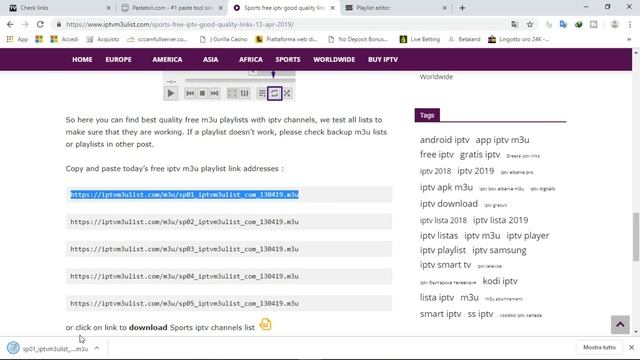Image resolution: width=640 pixels, height=360 pixels.
Task: Click the scroll-to-top arrow button
Action: [620, 324]
